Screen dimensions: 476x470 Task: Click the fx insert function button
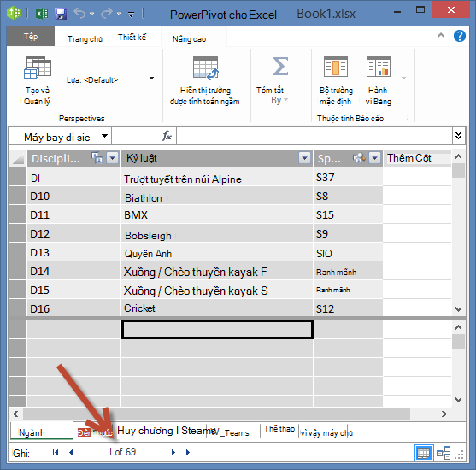pos(167,136)
